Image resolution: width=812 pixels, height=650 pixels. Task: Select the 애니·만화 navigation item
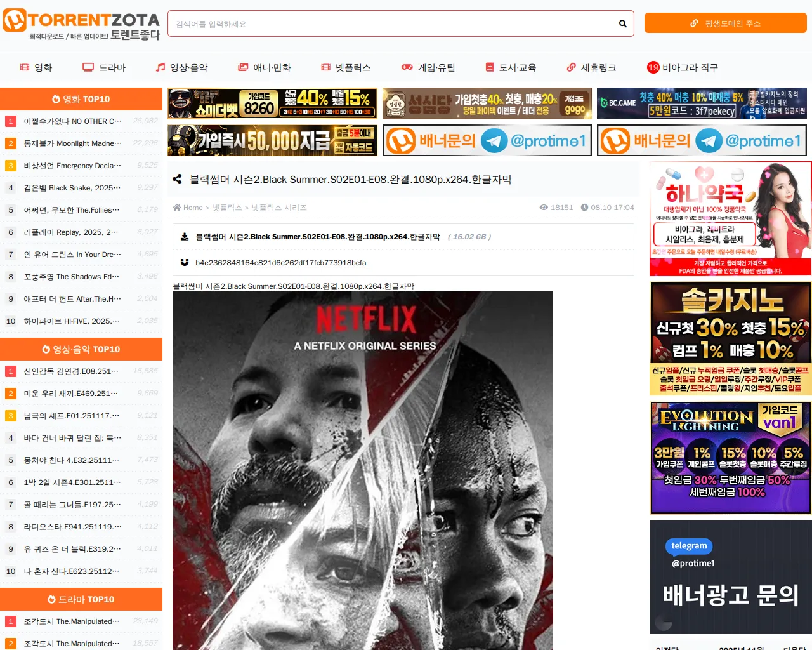[265, 67]
